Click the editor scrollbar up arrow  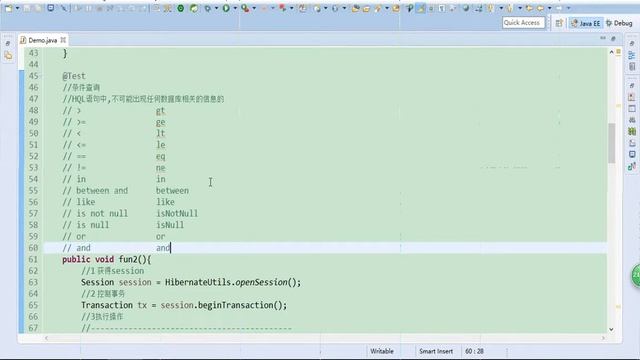point(611,52)
